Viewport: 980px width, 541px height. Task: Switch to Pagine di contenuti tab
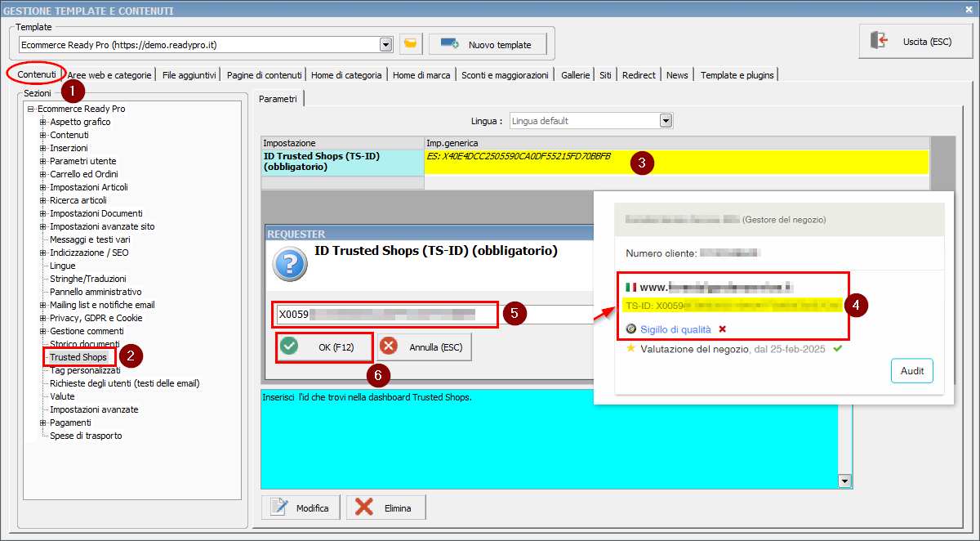click(x=265, y=75)
